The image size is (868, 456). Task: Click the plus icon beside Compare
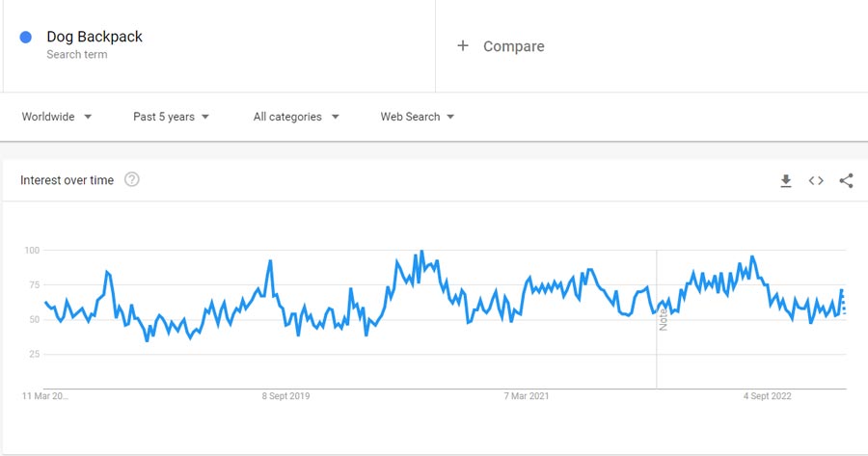[x=463, y=46]
